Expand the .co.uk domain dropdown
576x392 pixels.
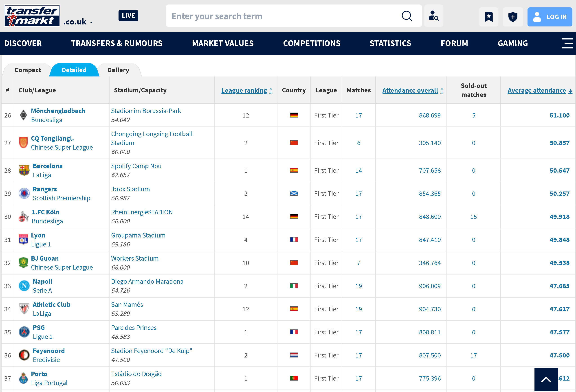(78, 22)
